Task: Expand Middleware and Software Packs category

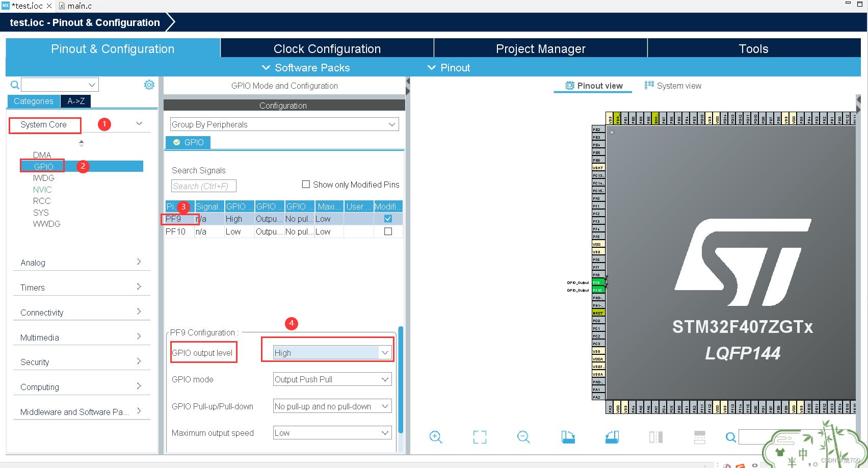Action: [x=82, y=412]
